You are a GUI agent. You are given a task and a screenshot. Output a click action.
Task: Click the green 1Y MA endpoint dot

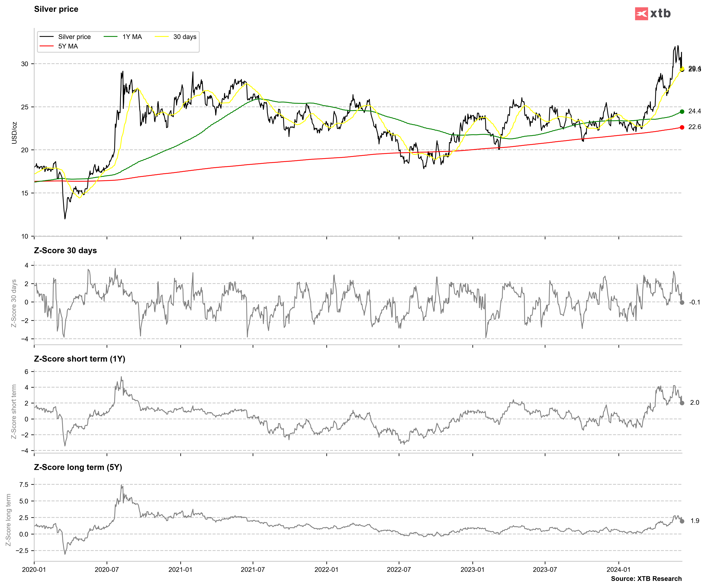682,112
